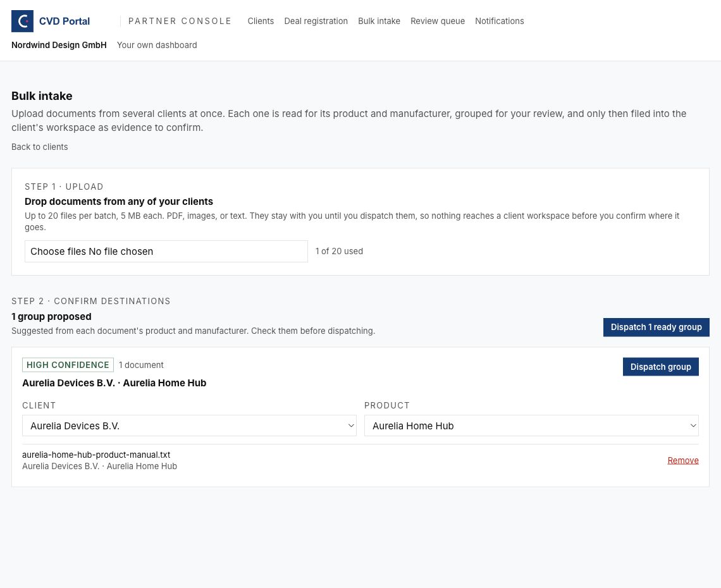Click the Drop documents from any of your clients heading
Screen dimensions: 721x588
[119, 202]
